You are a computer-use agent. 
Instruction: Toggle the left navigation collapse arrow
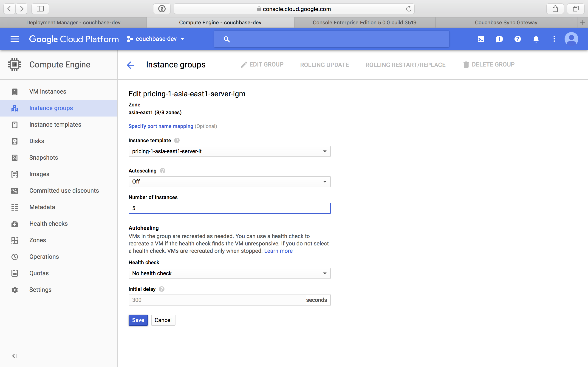14,356
